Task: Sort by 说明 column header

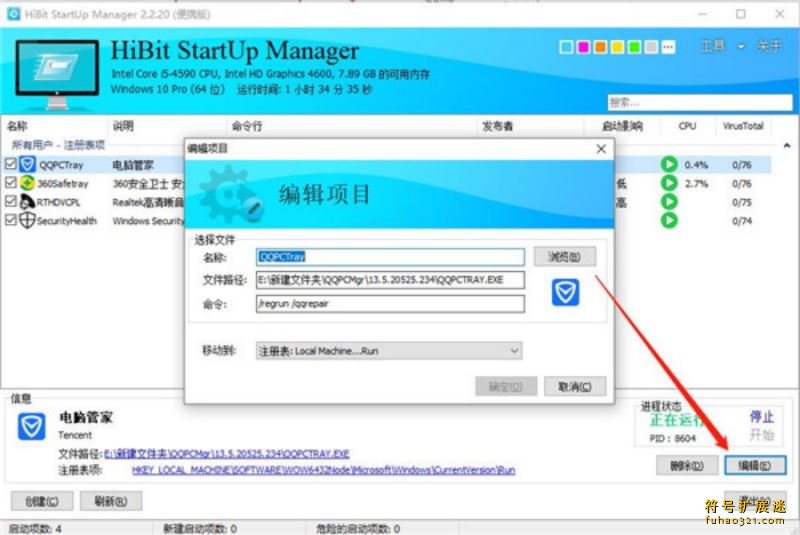Action: point(123,126)
